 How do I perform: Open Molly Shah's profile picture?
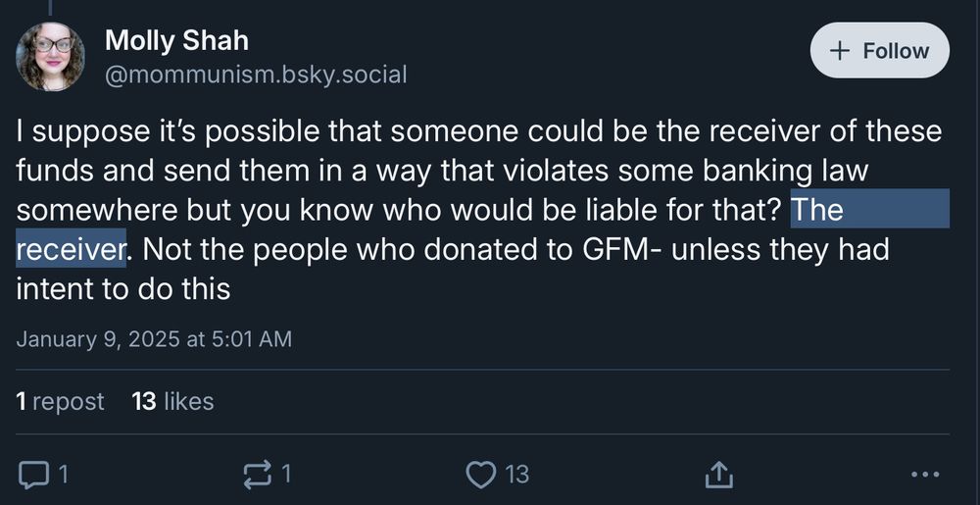point(49,57)
